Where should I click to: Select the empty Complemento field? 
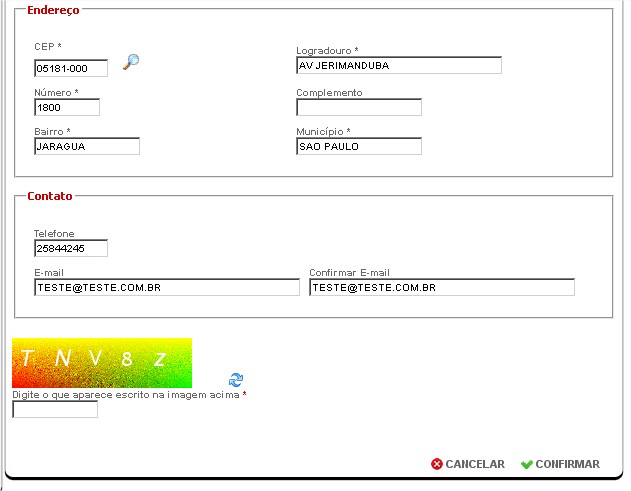pos(359,108)
